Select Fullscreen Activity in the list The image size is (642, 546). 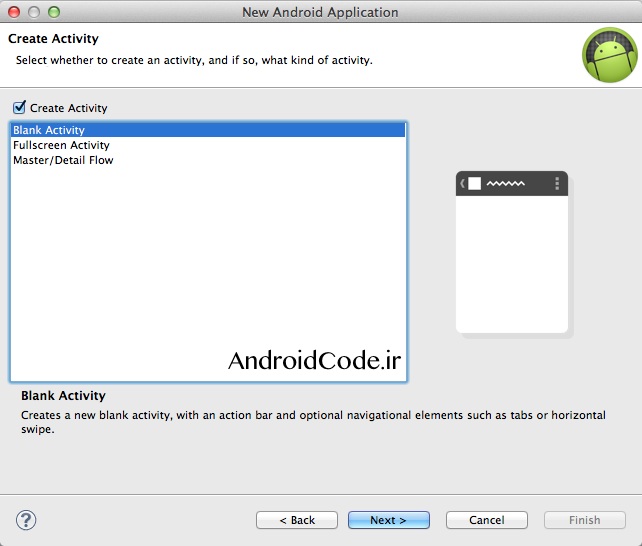pos(208,145)
